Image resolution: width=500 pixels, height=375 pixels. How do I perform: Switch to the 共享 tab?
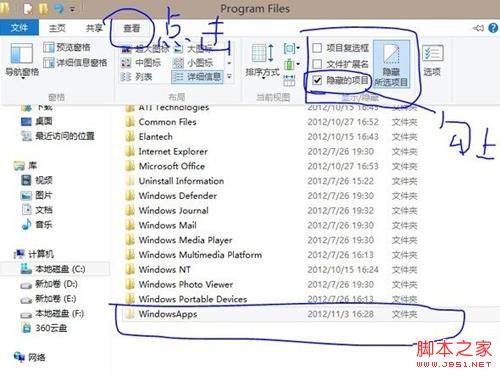coord(94,28)
